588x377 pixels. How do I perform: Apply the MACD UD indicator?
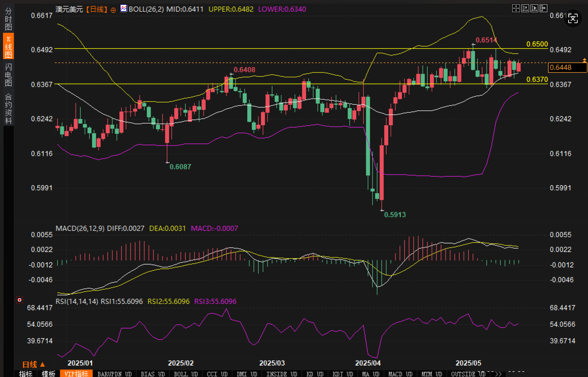tap(400, 374)
